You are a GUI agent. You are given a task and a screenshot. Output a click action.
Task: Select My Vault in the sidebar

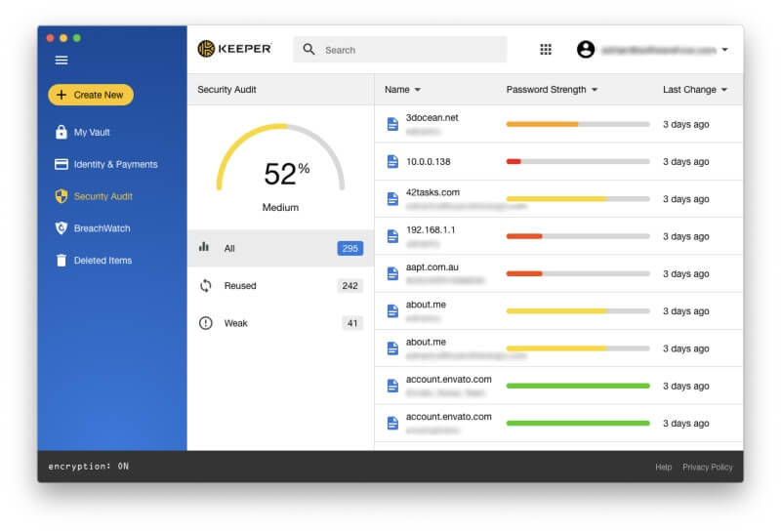pyautogui.click(x=92, y=132)
